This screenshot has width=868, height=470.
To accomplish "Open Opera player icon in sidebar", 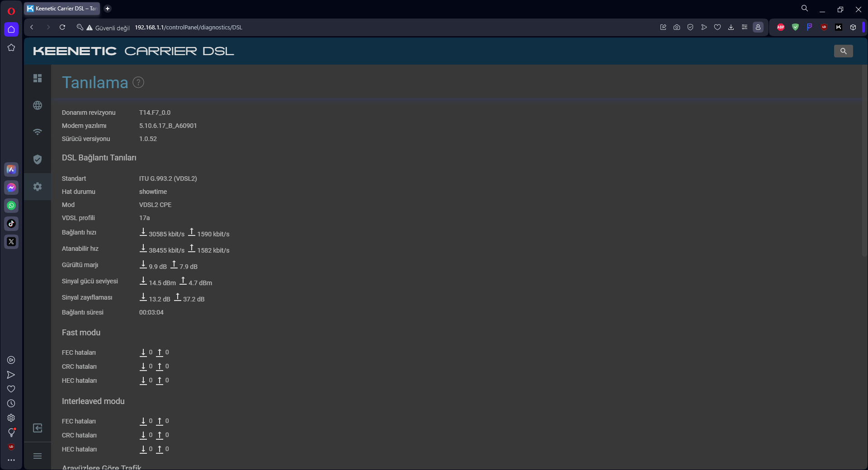I will 11,360.
